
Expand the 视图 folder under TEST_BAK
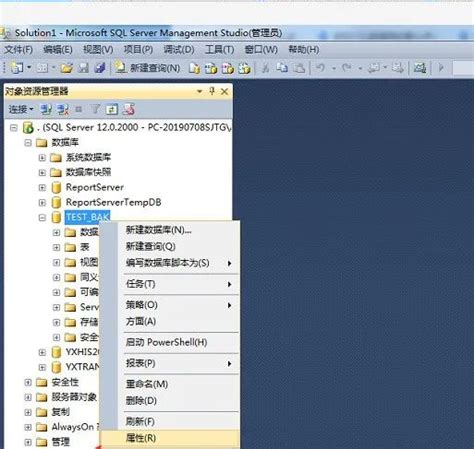click(56, 262)
